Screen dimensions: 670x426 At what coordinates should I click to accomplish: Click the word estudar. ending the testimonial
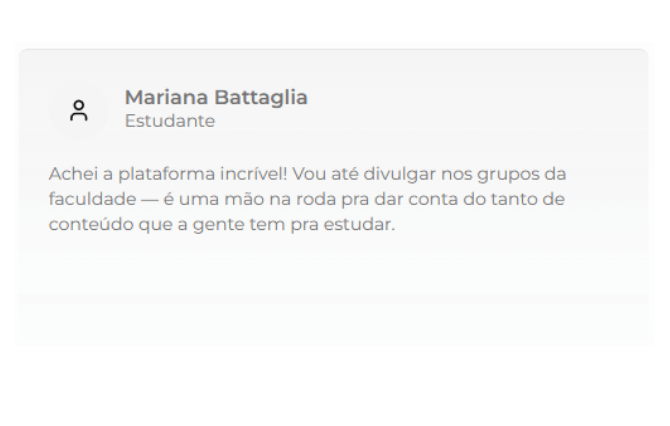coord(359,224)
